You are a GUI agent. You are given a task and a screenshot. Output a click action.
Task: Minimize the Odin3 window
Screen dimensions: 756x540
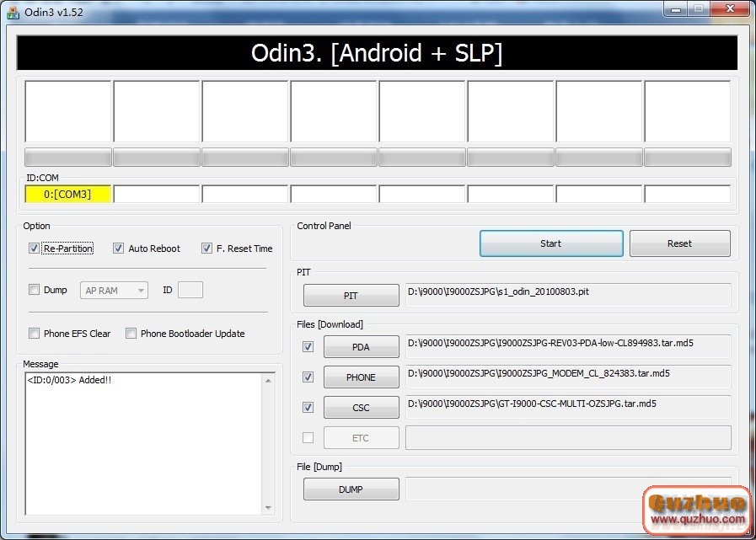pos(675,8)
